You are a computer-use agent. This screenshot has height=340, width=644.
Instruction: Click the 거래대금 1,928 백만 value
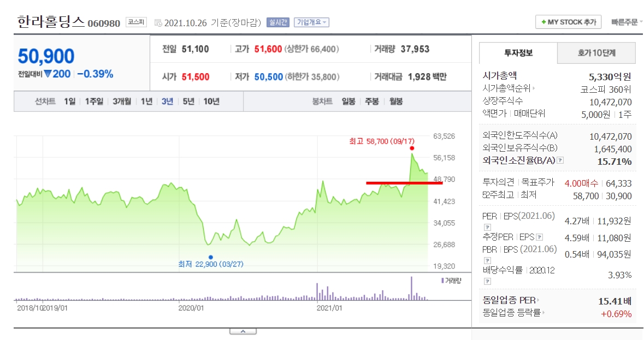(427, 77)
